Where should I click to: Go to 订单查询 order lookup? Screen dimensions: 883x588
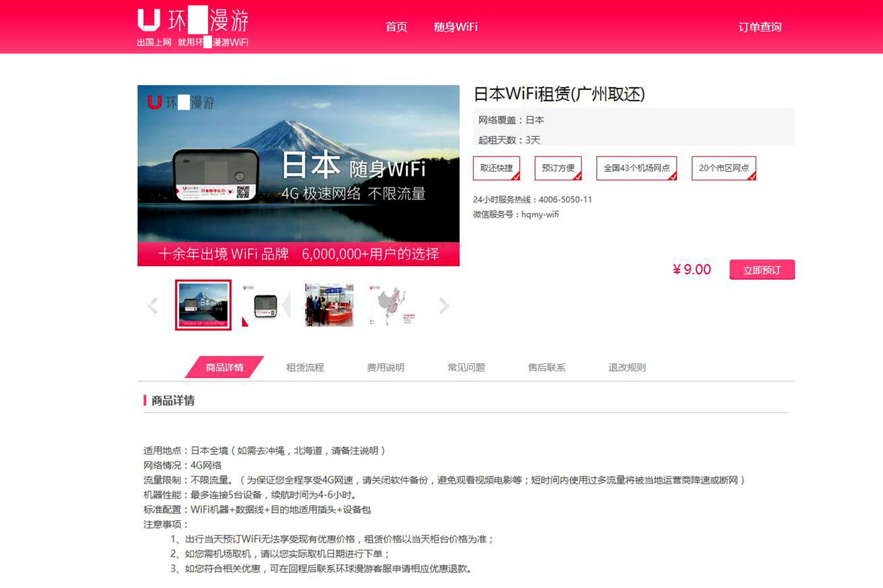759,27
